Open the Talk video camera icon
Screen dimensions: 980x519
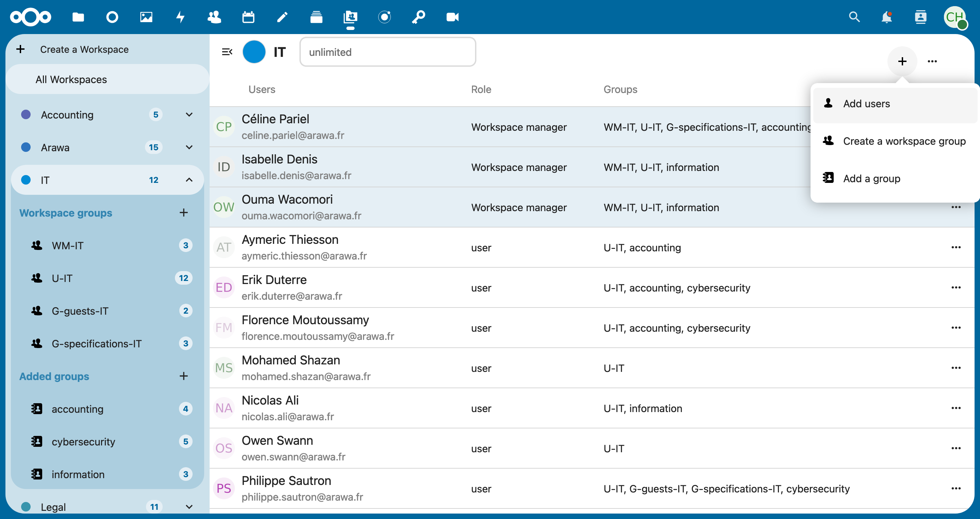pos(452,17)
